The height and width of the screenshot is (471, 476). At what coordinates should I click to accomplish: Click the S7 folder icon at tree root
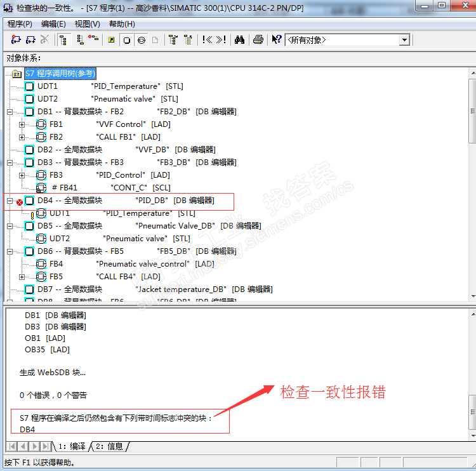pos(17,74)
